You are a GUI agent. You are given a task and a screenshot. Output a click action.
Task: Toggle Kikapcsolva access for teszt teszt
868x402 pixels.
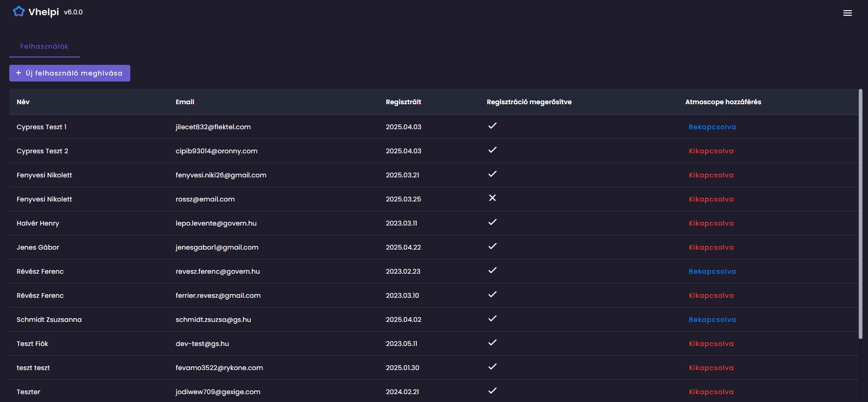711,368
